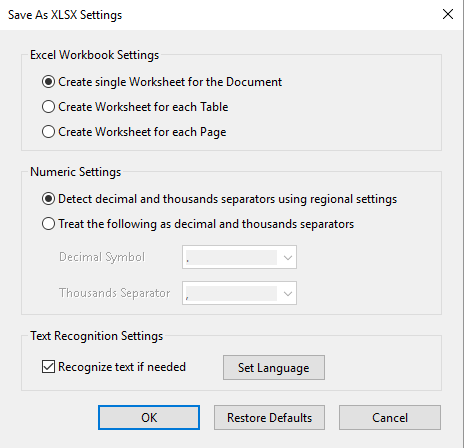Click the Thousands Separator label

tap(115, 293)
